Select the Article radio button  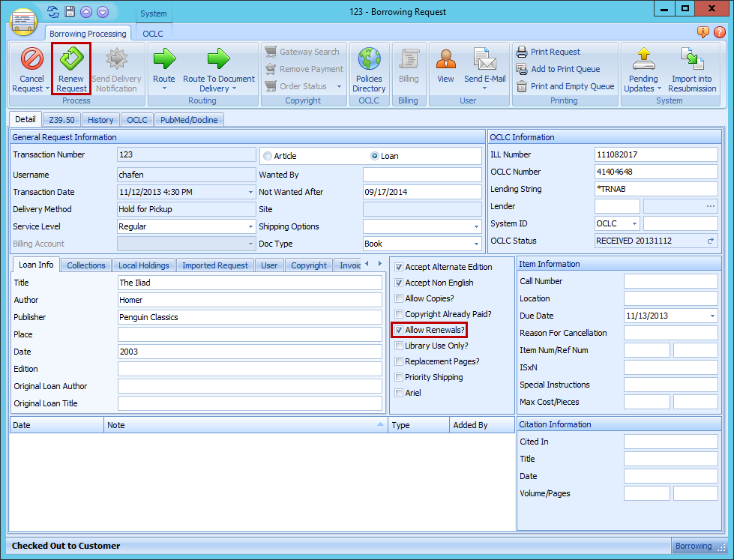266,154
